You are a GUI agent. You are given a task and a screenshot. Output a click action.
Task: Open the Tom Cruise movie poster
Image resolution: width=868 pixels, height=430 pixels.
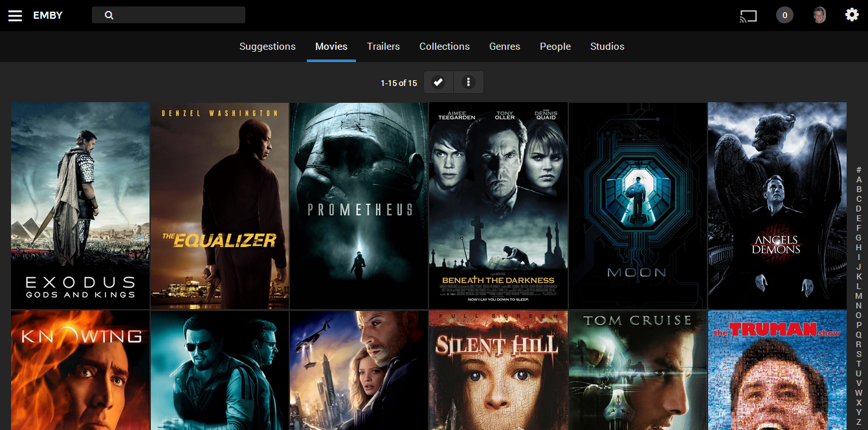click(638, 370)
